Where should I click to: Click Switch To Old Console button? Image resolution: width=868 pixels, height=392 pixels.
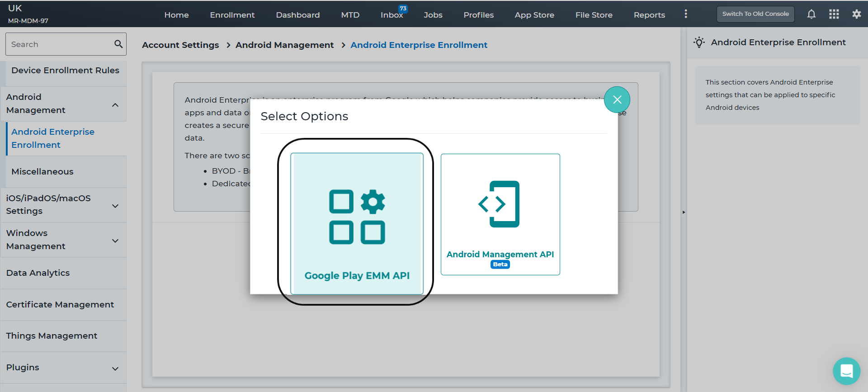755,14
